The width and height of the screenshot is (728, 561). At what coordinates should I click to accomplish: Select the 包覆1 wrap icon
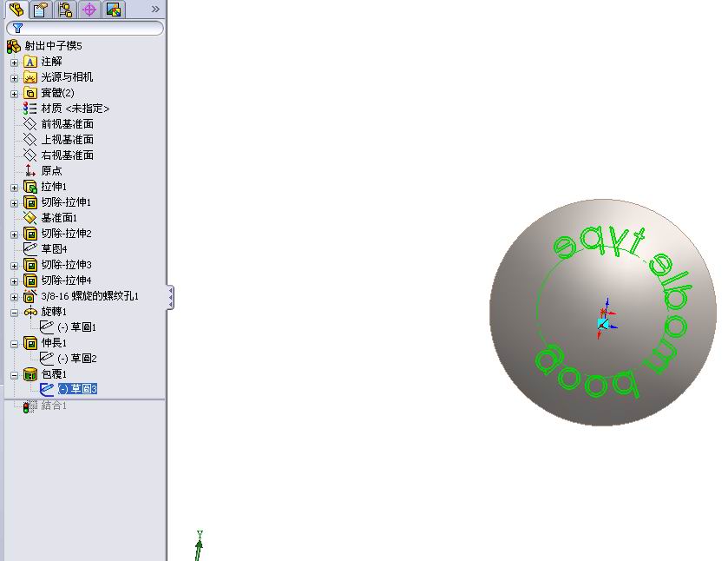coord(30,374)
